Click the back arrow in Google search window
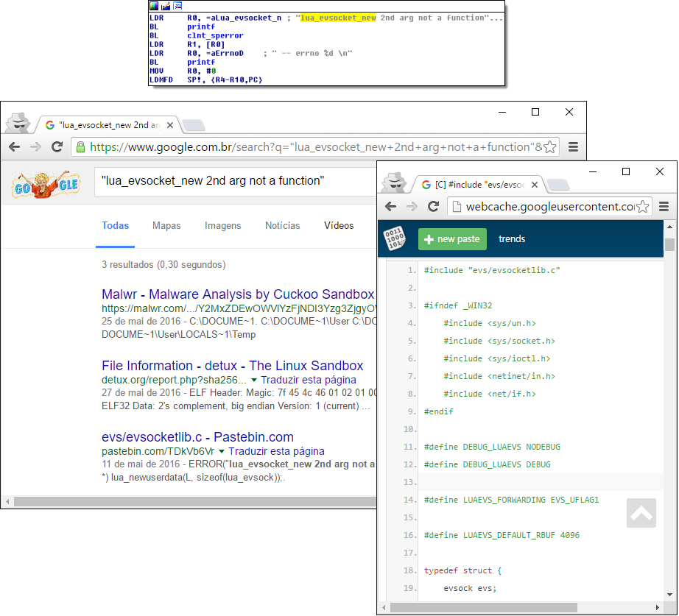The width and height of the screenshot is (679, 616). [x=14, y=146]
